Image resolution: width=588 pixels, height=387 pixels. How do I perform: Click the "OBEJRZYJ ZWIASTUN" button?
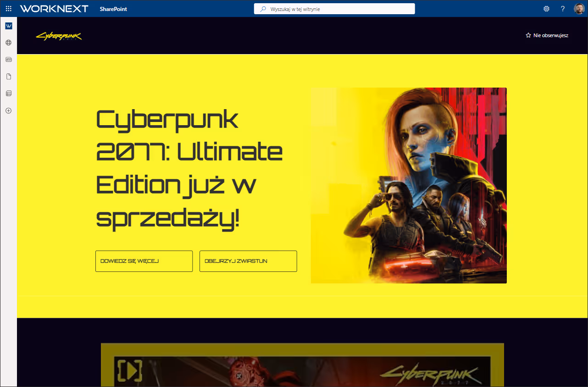248,261
